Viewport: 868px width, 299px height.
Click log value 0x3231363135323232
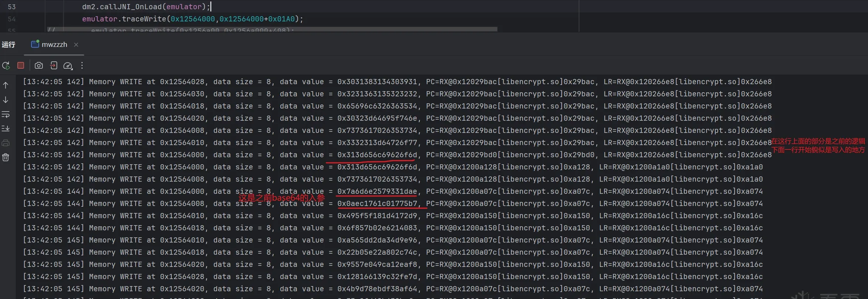[x=377, y=94]
